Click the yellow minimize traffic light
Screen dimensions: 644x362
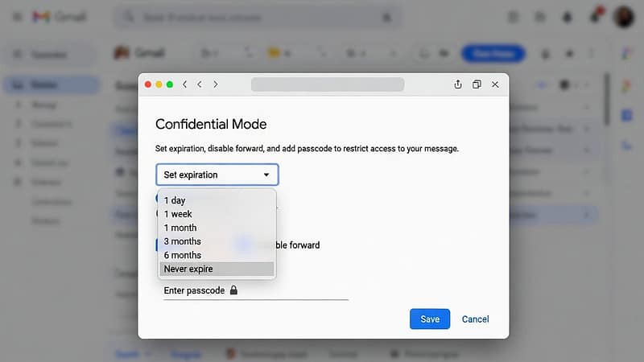point(159,84)
